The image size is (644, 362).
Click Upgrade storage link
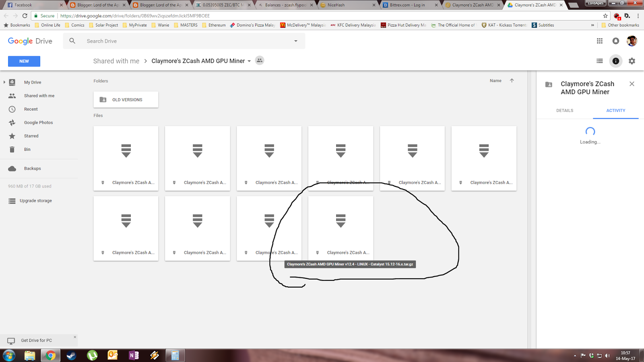pyautogui.click(x=36, y=201)
